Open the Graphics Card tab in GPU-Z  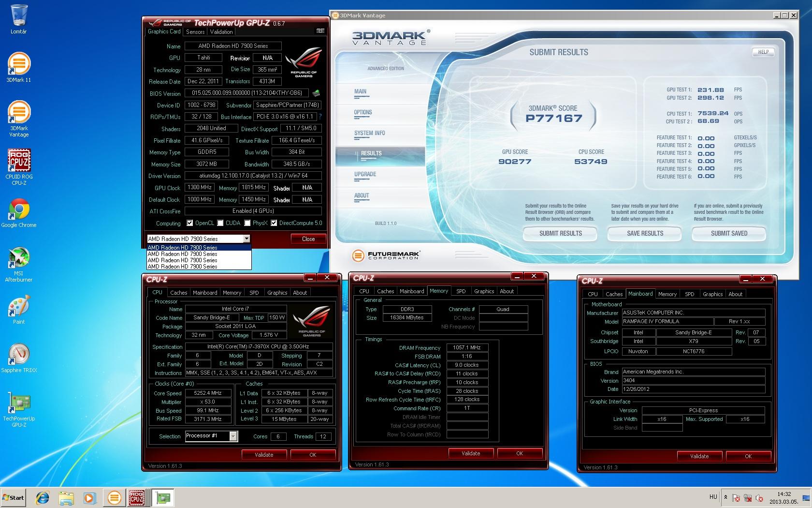[164, 31]
